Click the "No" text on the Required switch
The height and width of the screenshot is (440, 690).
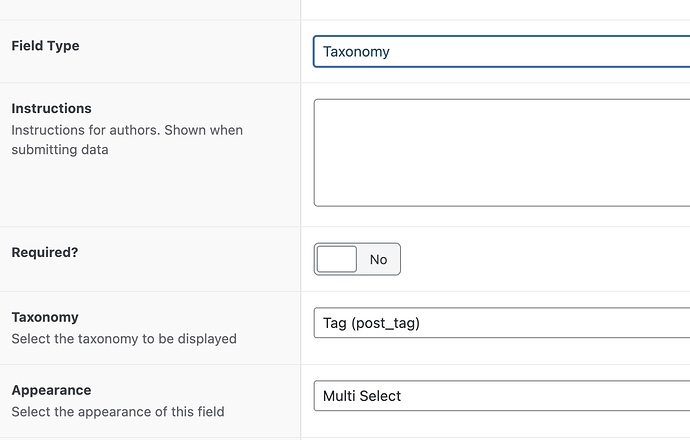(378, 259)
